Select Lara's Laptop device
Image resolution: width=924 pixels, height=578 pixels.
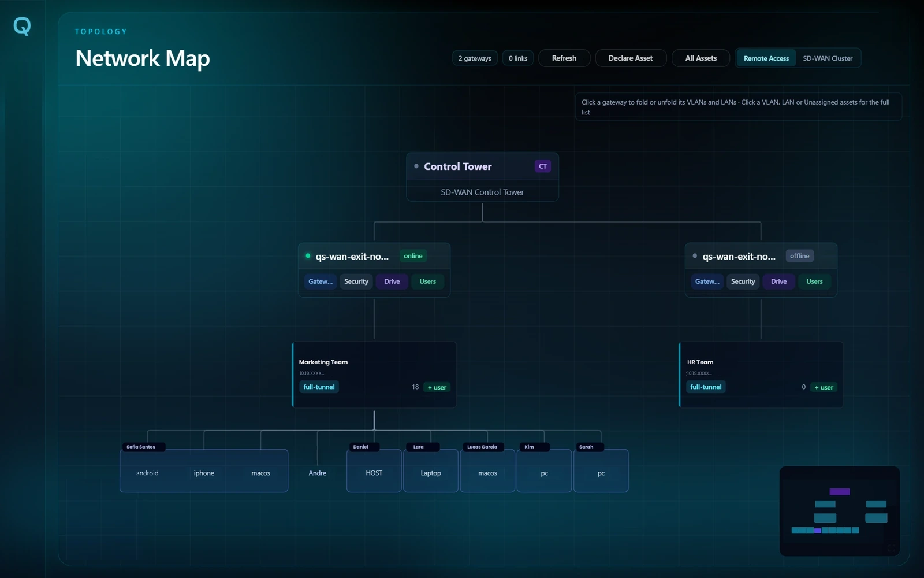point(431,472)
